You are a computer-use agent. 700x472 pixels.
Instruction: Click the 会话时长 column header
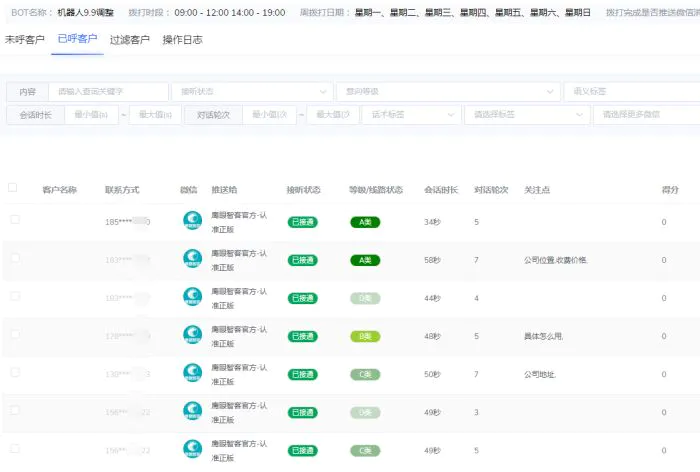[x=440, y=189]
